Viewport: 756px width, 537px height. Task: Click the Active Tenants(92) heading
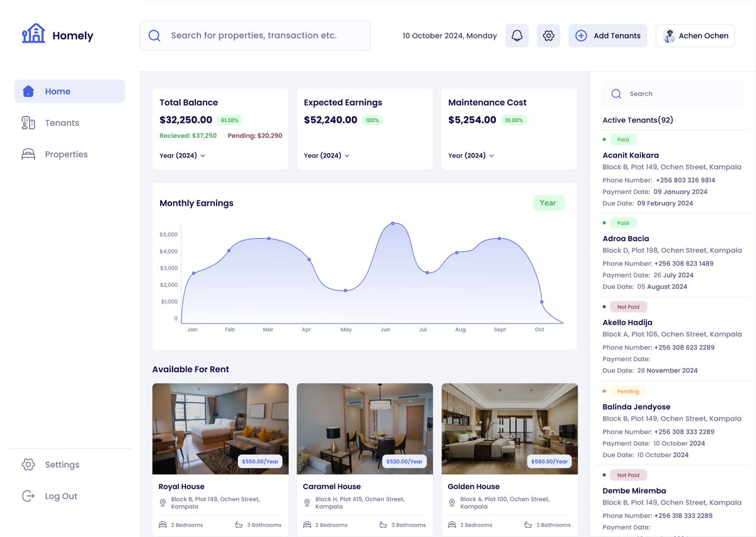tap(638, 120)
